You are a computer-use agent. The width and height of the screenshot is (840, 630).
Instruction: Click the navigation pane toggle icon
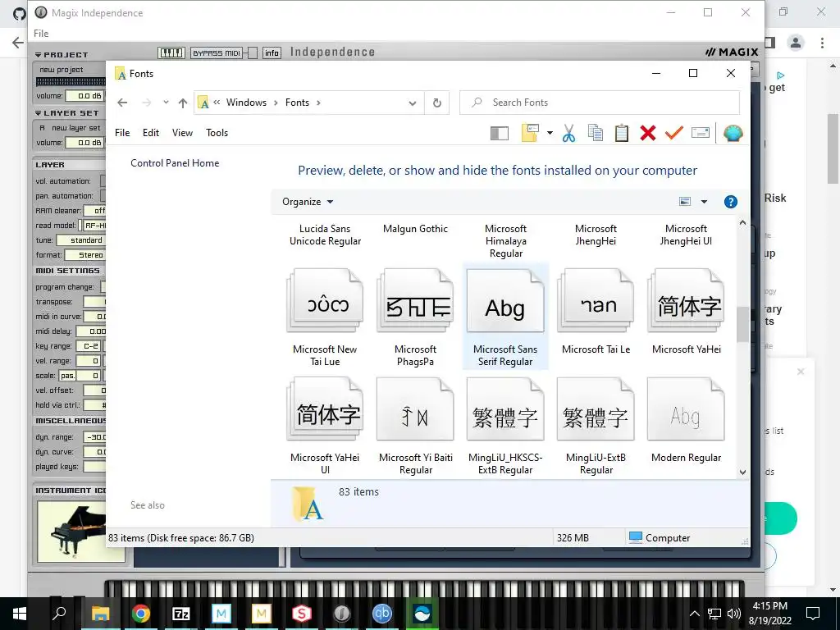pos(500,133)
